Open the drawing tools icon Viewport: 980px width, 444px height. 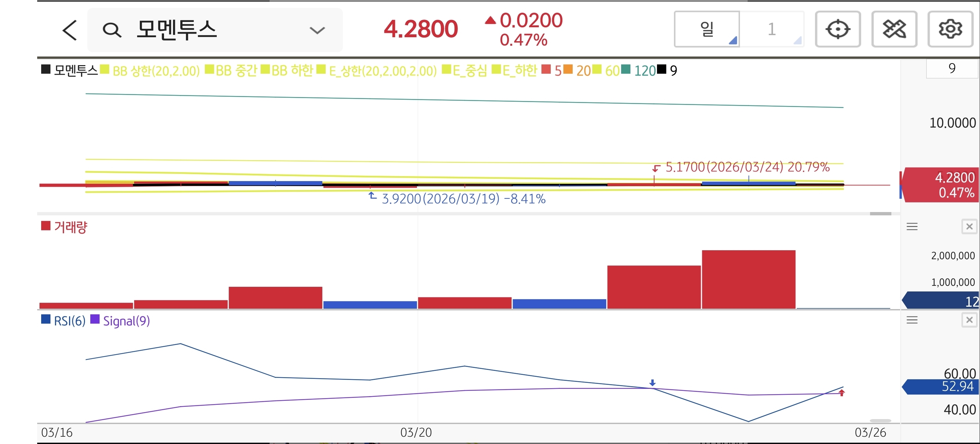894,29
